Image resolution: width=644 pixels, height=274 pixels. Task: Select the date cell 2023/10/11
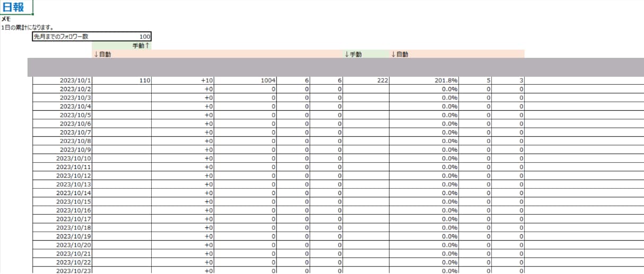63,167
